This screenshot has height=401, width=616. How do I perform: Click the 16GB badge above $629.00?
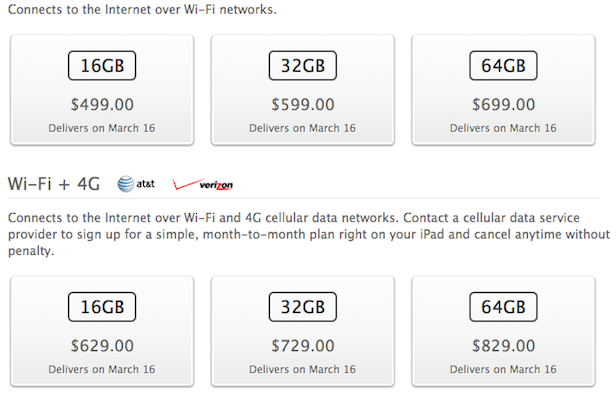coord(101,308)
